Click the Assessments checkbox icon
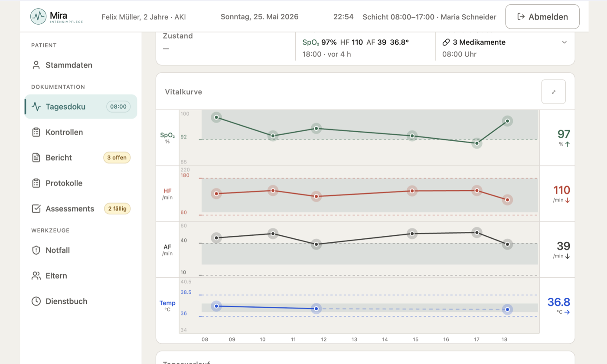Image resolution: width=607 pixels, height=364 pixels. tap(36, 209)
